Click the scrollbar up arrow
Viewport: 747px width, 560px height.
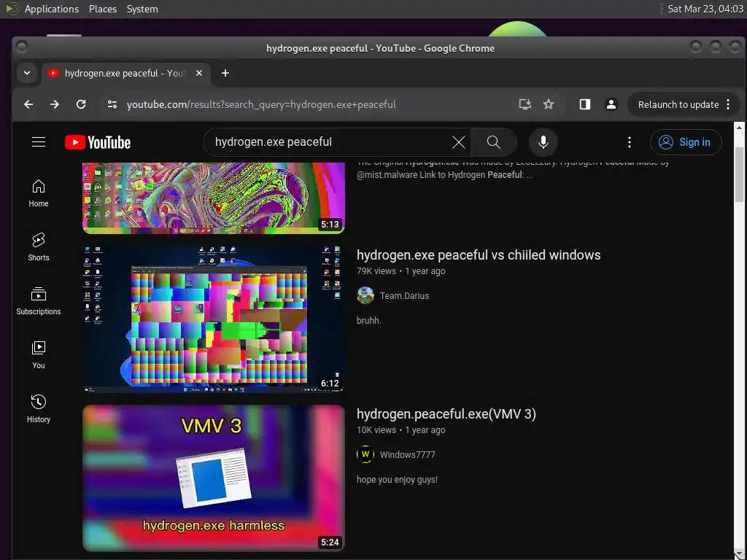click(x=739, y=128)
